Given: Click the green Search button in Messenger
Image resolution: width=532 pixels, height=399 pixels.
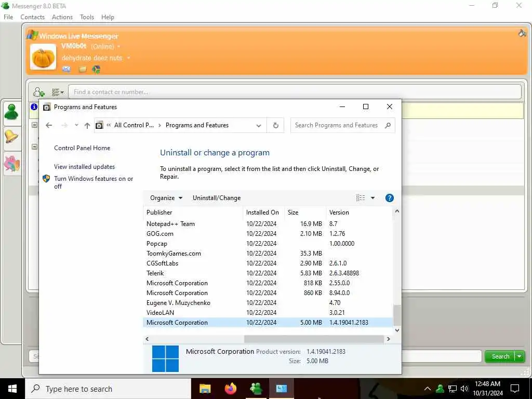Looking at the screenshot, I should pyautogui.click(x=500, y=356).
